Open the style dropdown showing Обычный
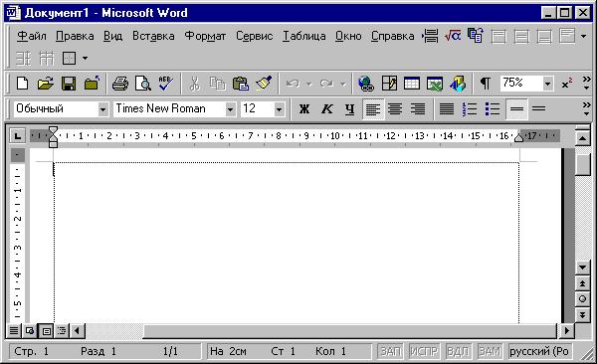 coord(102,109)
